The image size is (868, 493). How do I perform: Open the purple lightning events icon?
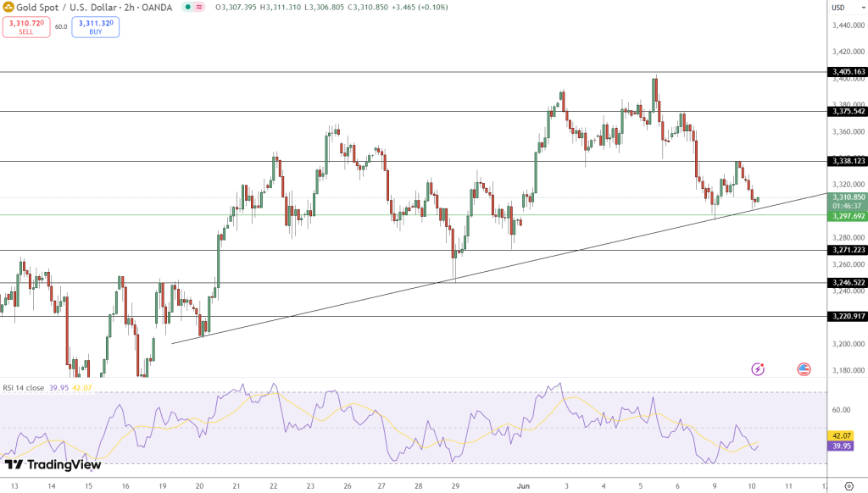[x=758, y=369]
